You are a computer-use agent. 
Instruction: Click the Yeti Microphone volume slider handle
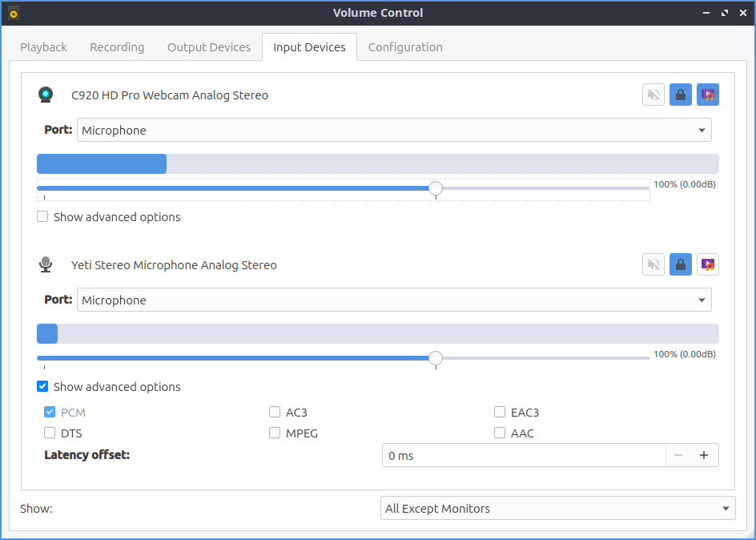point(436,357)
